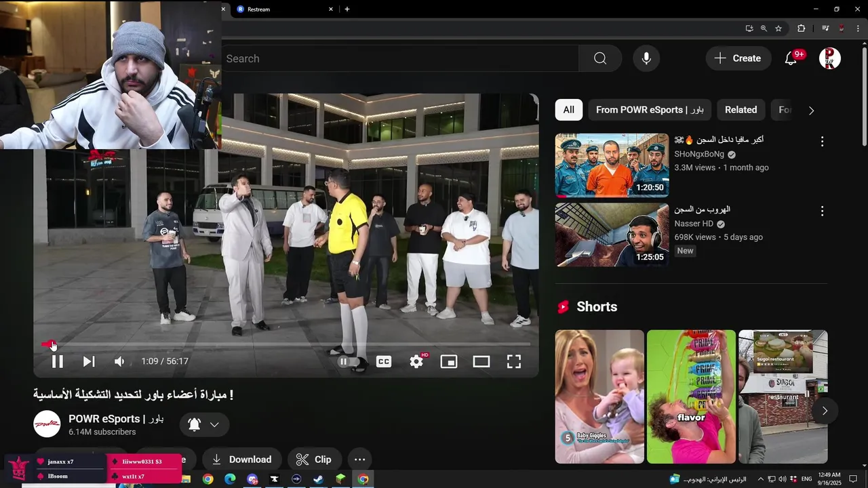
Task: Select the Related filter chip
Action: coord(741,110)
